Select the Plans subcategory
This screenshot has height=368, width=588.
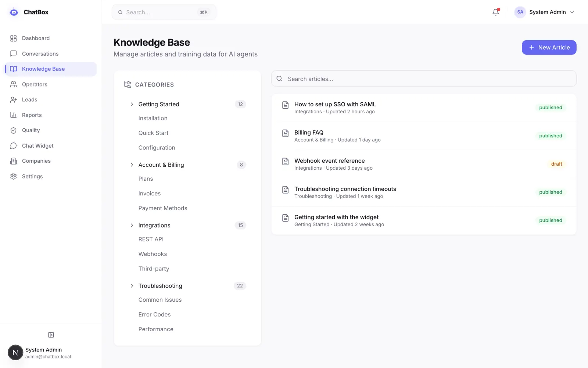(x=146, y=179)
